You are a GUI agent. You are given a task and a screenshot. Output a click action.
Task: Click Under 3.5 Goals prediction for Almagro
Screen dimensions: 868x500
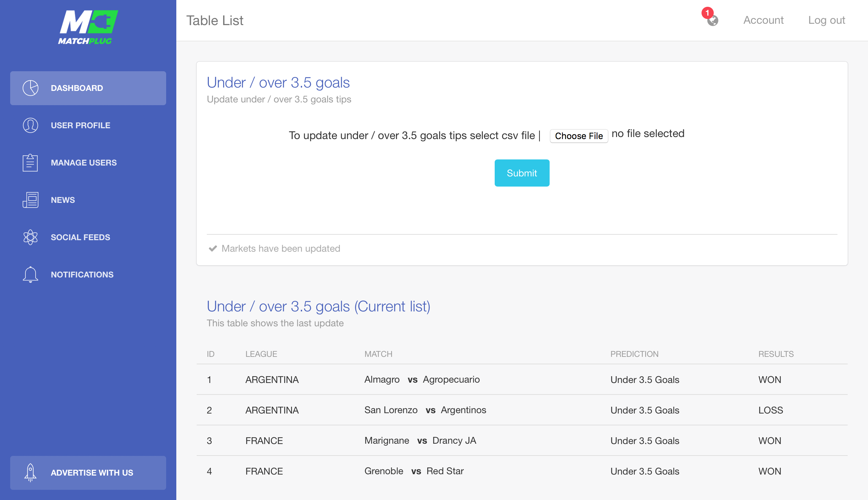[645, 380]
